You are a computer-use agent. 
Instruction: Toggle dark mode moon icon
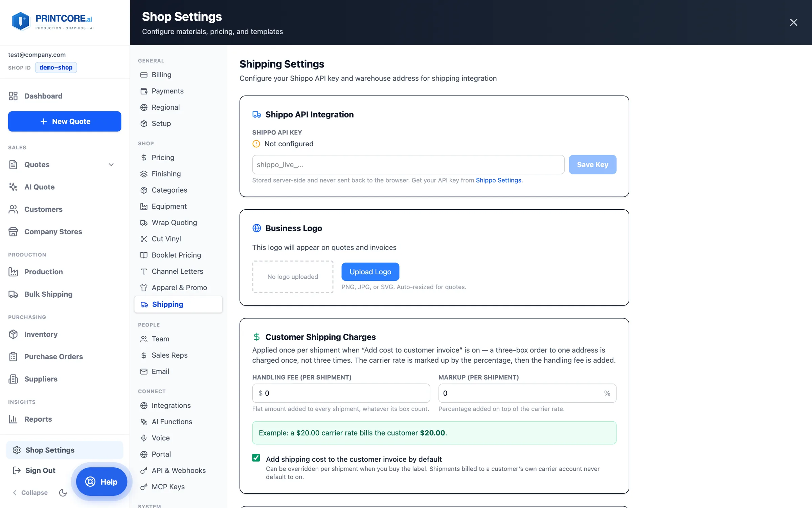point(63,493)
